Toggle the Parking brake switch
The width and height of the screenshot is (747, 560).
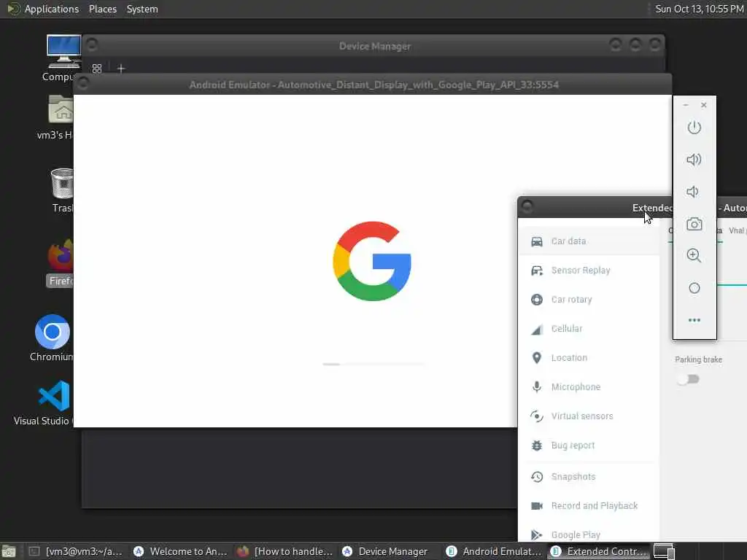[x=688, y=379]
